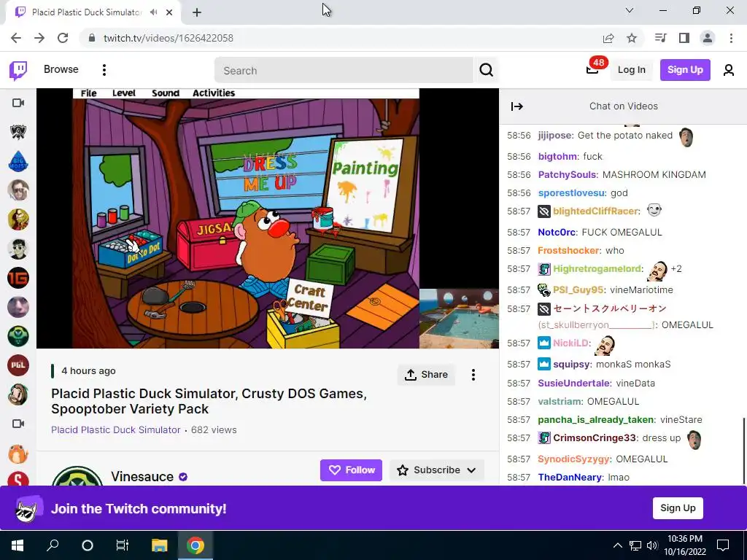Open the browser media control icon

point(660,38)
